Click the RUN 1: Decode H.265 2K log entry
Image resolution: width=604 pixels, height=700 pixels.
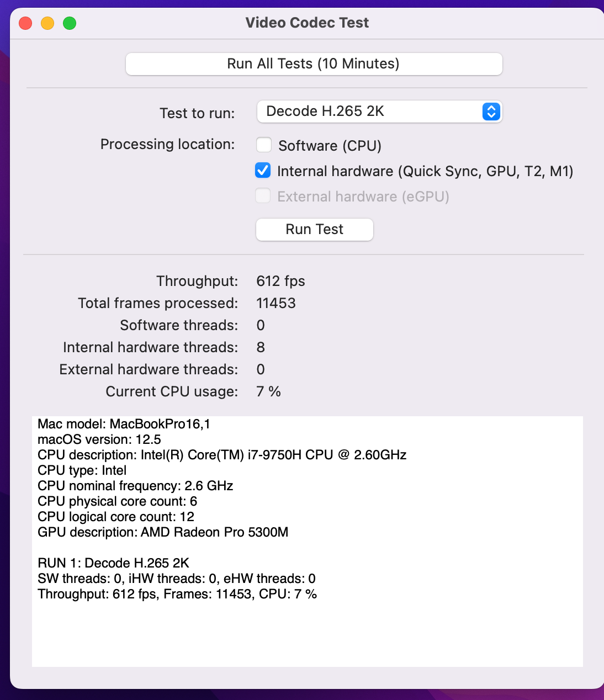pyautogui.click(x=113, y=563)
